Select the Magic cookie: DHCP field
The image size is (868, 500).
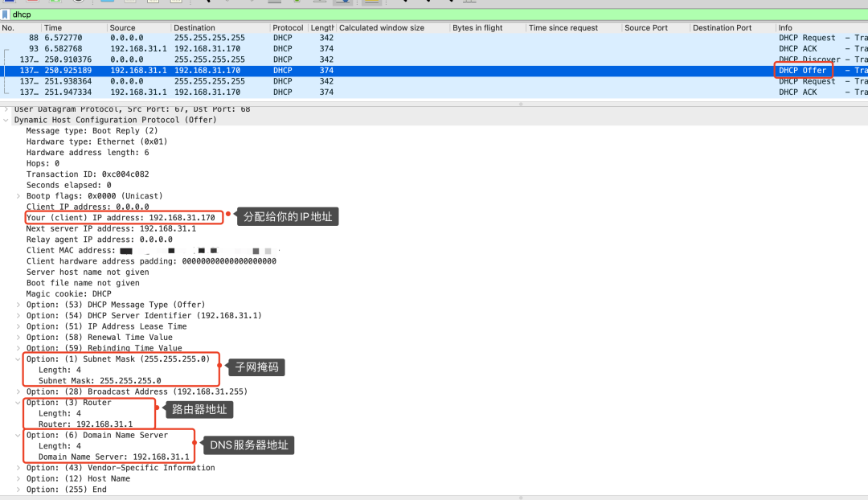pos(68,294)
